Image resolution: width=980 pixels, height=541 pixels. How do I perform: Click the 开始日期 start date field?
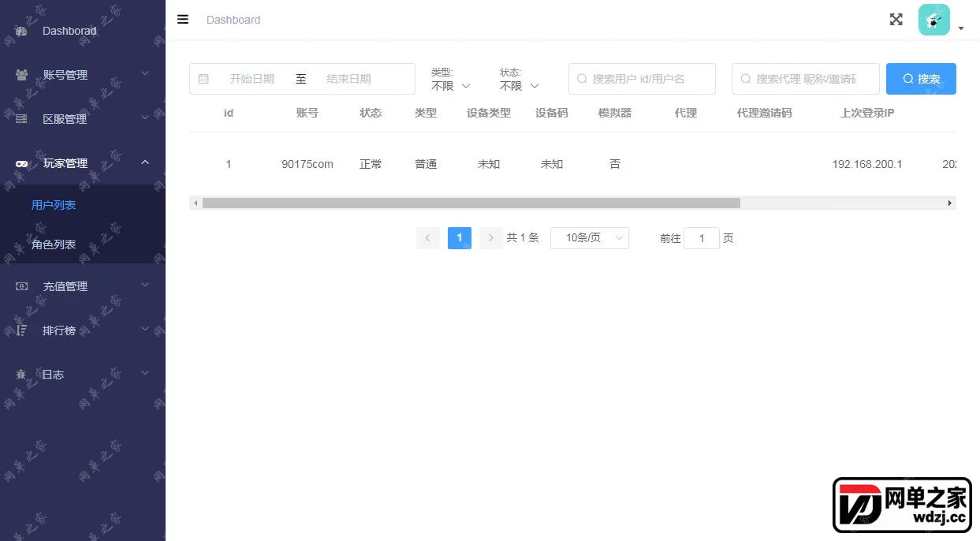coord(252,79)
